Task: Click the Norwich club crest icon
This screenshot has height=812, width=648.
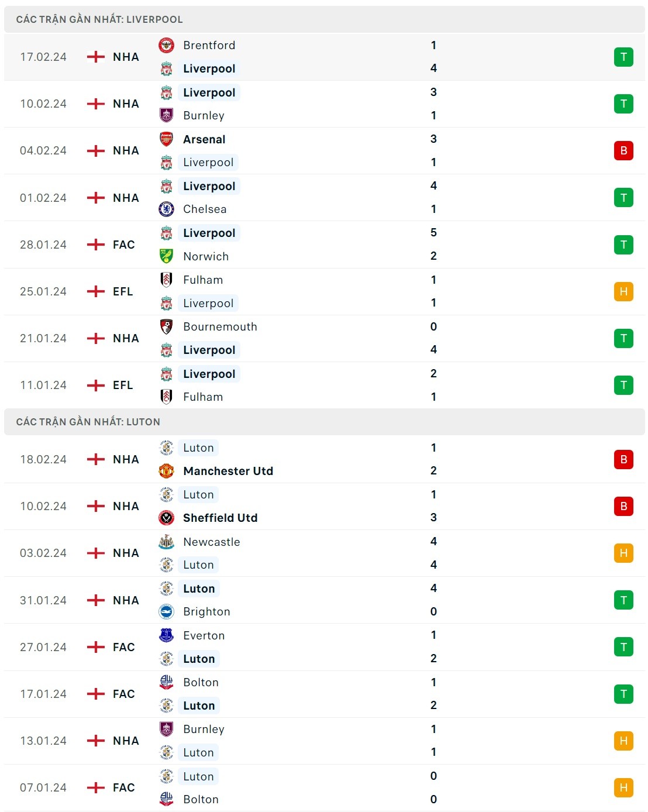Action: coord(167,256)
